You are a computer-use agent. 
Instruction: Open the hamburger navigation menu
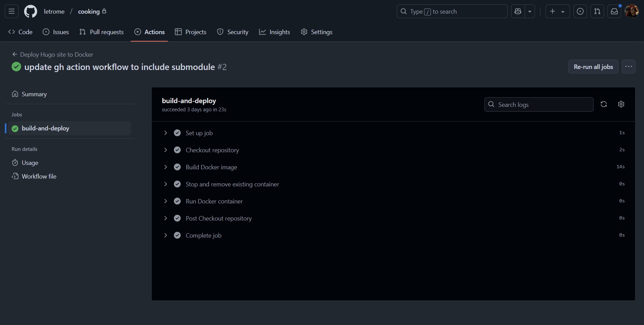[x=11, y=11]
